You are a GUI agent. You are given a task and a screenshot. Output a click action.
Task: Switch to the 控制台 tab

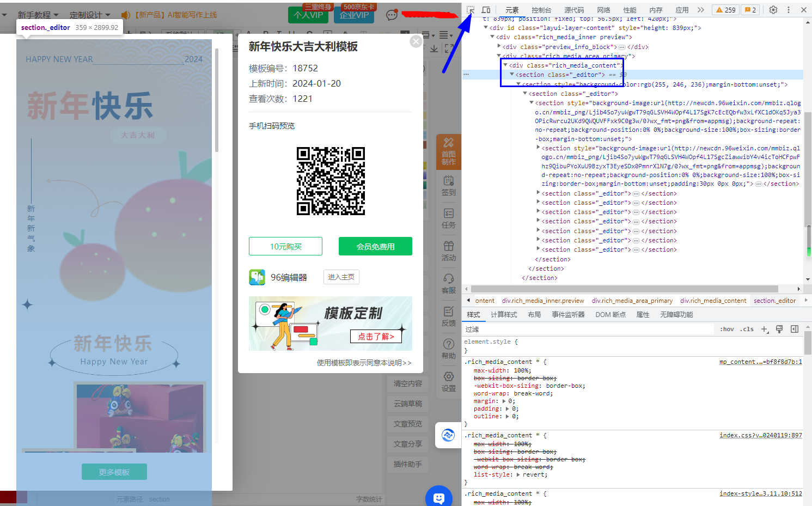[541, 10]
